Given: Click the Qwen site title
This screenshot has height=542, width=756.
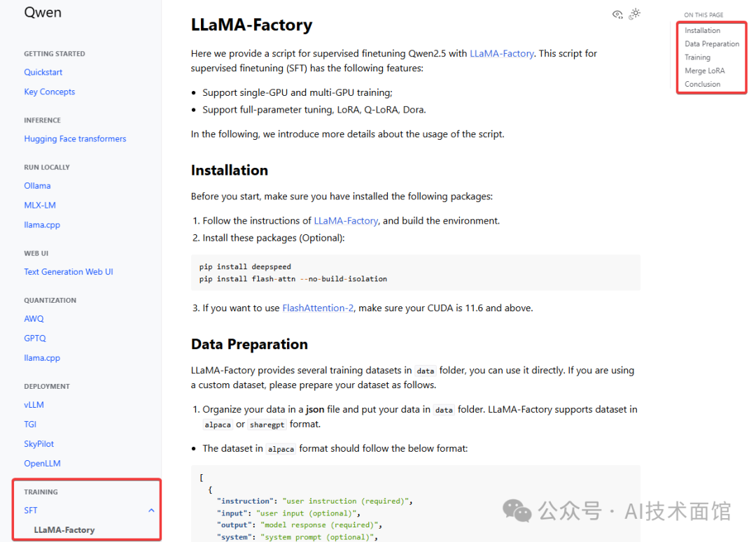Looking at the screenshot, I should 43,12.
